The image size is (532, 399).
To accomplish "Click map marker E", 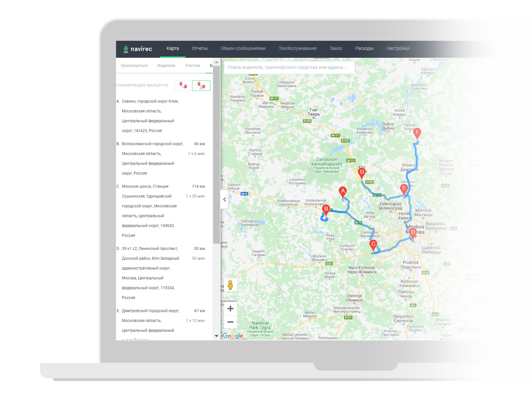I will pos(404,190).
